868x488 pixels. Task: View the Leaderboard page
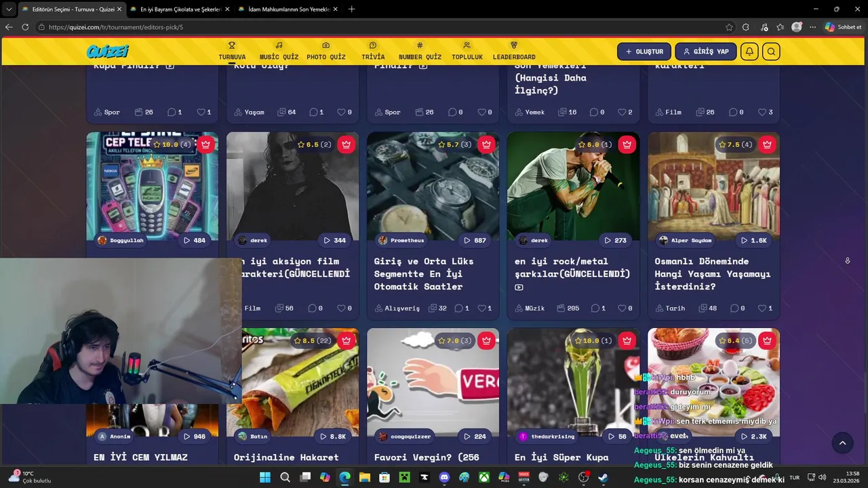point(514,51)
